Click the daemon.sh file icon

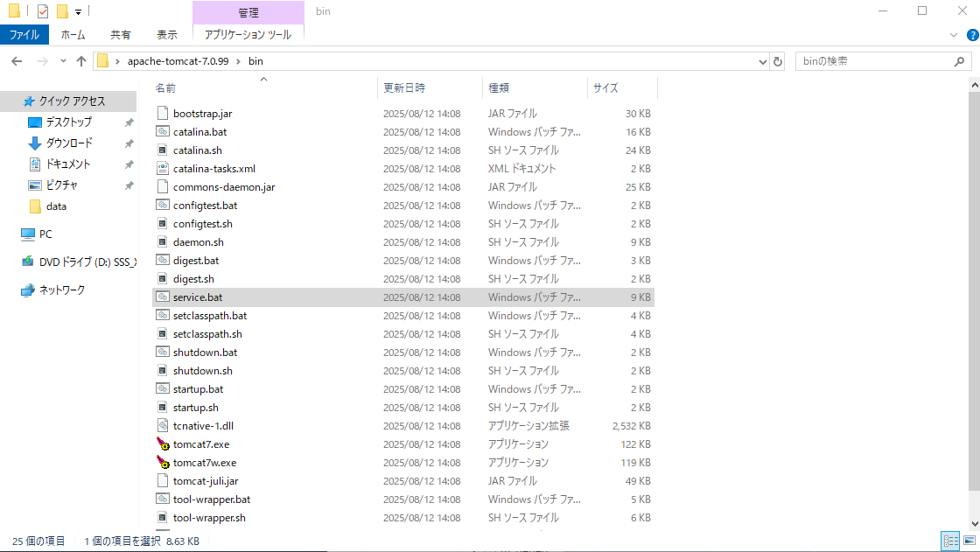click(x=163, y=242)
